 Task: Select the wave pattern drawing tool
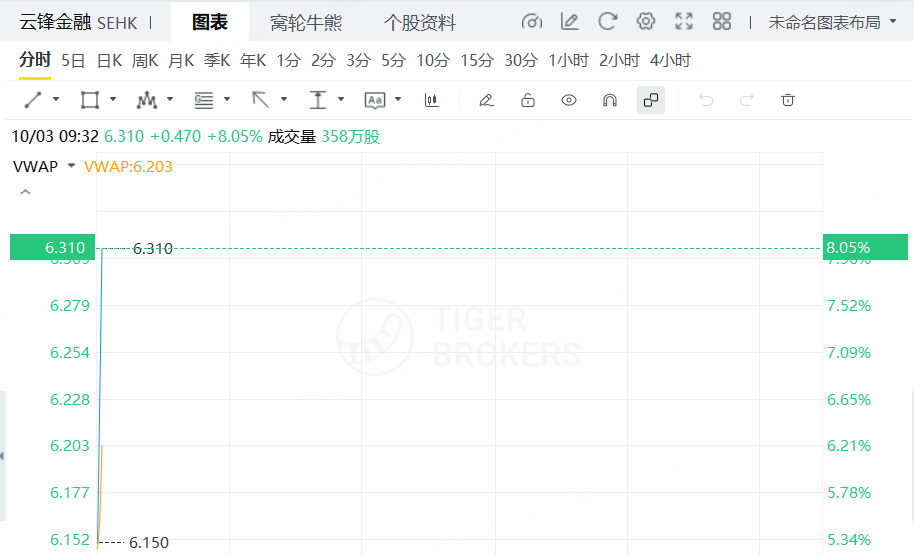point(146,100)
